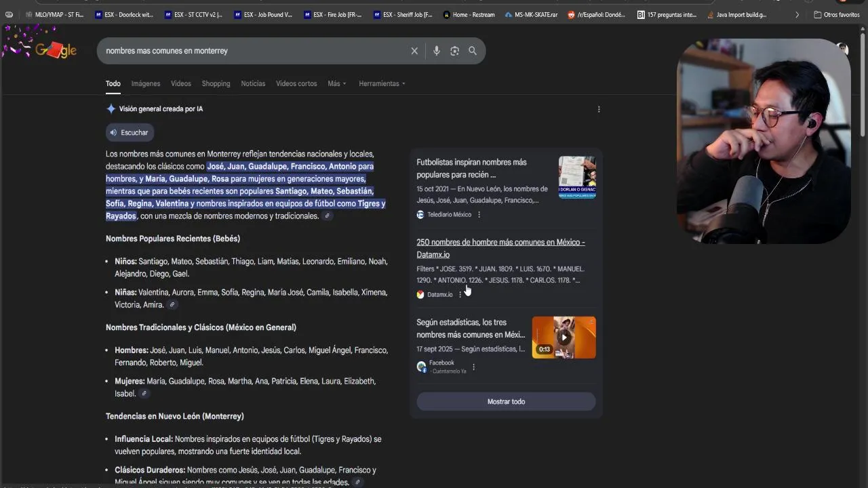Open the r/Español Reddit bookmark
Viewport: 868px width, 488px height.
[598, 14]
